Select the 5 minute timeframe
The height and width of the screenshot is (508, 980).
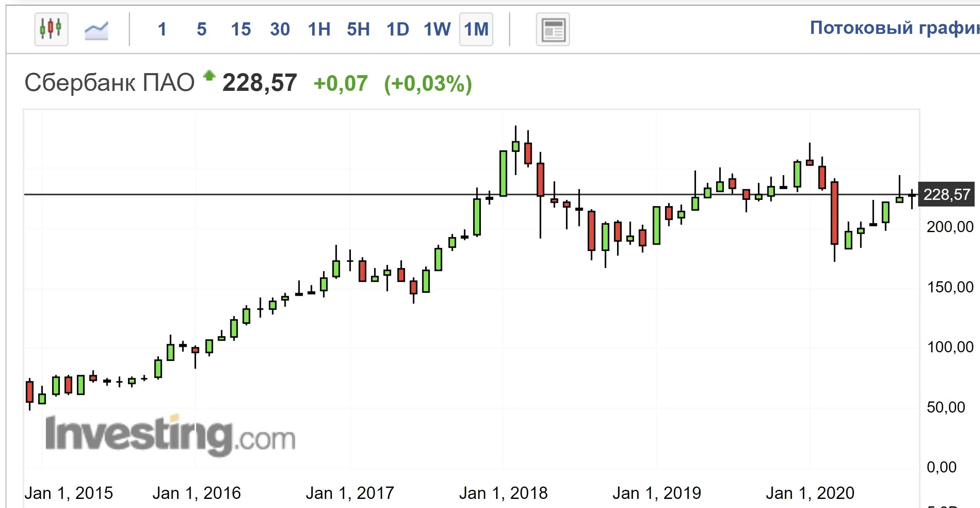click(x=201, y=29)
